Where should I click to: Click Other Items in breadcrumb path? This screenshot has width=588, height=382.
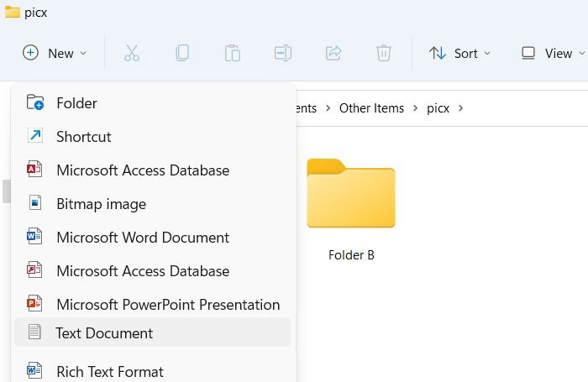click(x=371, y=108)
